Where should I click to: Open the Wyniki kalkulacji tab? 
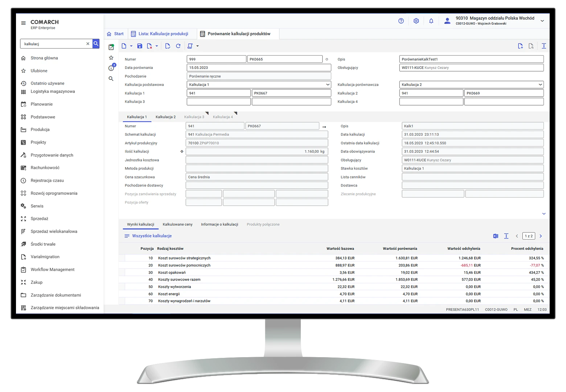point(140,224)
